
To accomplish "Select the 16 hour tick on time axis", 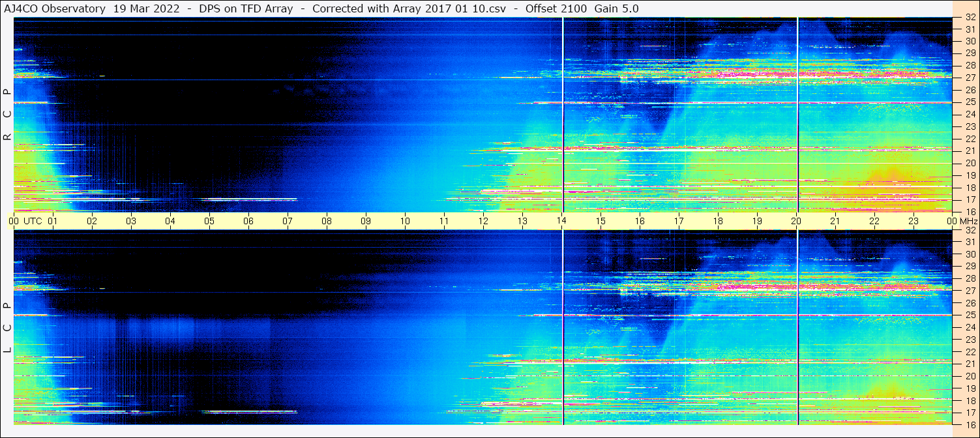I will coord(640,221).
